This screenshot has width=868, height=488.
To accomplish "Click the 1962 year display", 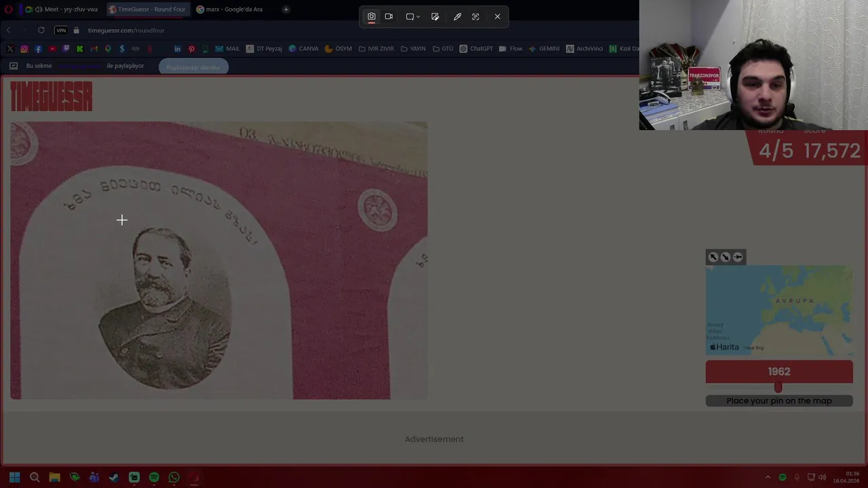I will [779, 371].
